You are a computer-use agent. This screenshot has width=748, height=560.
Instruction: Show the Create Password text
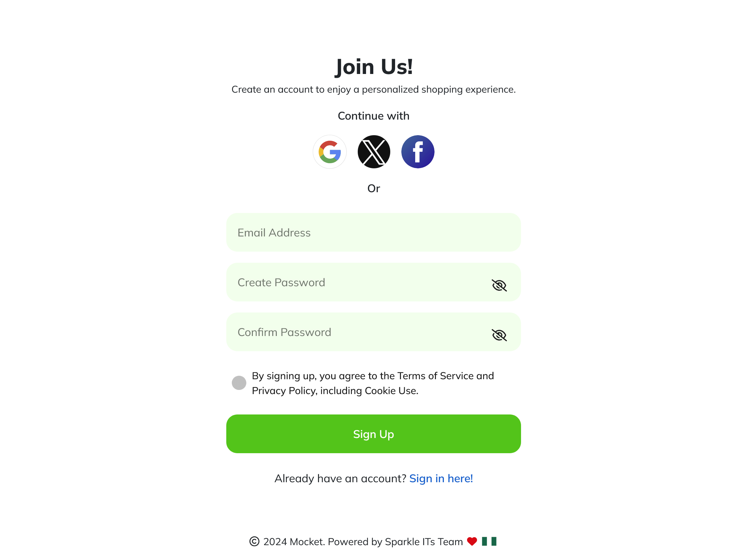point(500,285)
